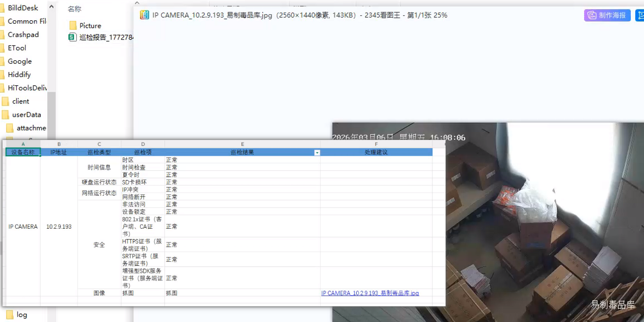Open the Picture folder

(90, 25)
